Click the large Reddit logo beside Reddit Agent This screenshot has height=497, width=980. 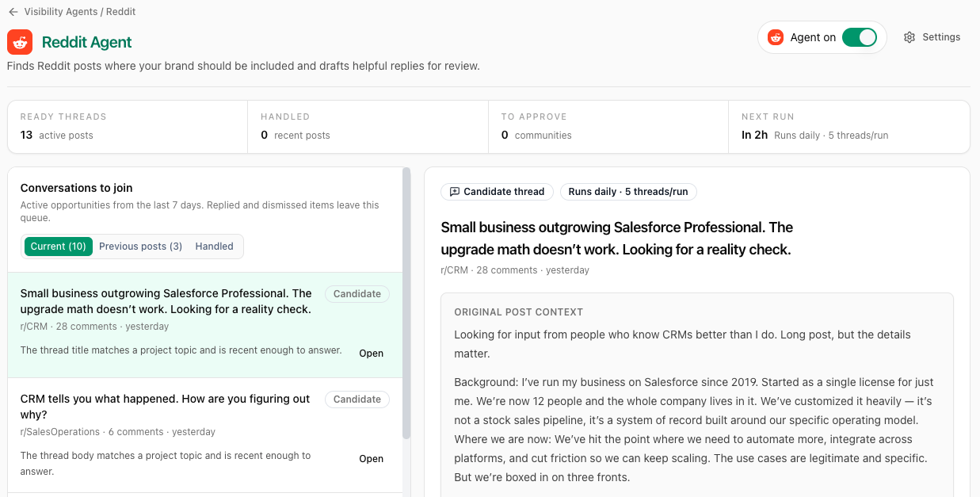20,42
